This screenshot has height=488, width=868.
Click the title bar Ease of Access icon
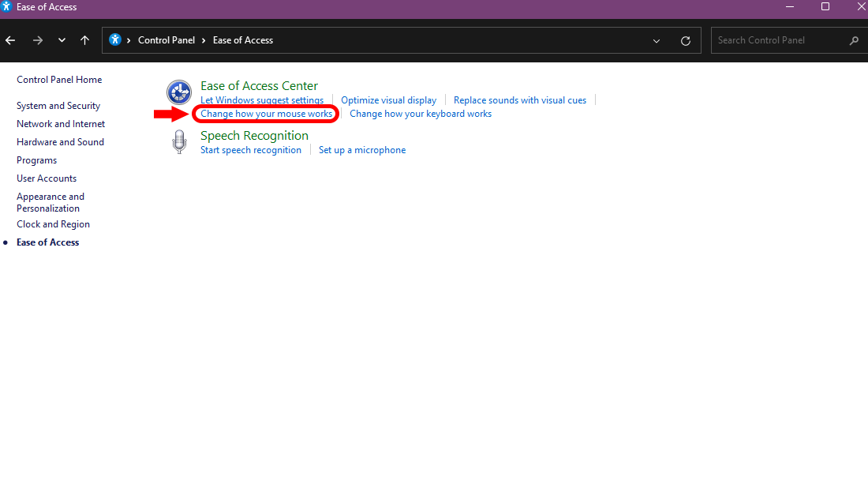(x=6, y=6)
